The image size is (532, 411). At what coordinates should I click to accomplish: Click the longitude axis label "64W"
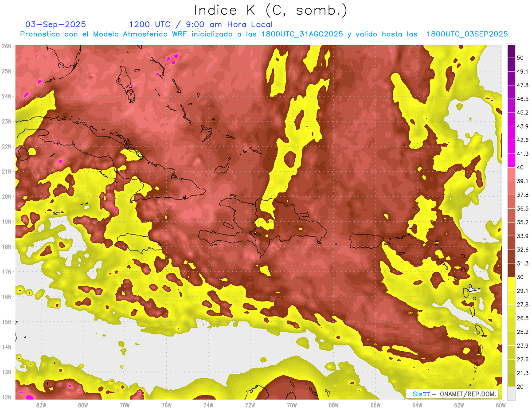(x=417, y=405)
